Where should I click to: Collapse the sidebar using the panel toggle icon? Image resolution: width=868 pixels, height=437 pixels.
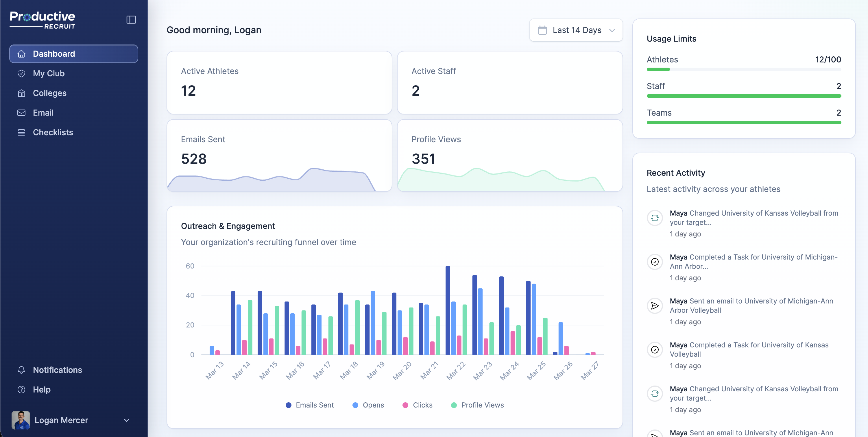click(x=131, y=20)
